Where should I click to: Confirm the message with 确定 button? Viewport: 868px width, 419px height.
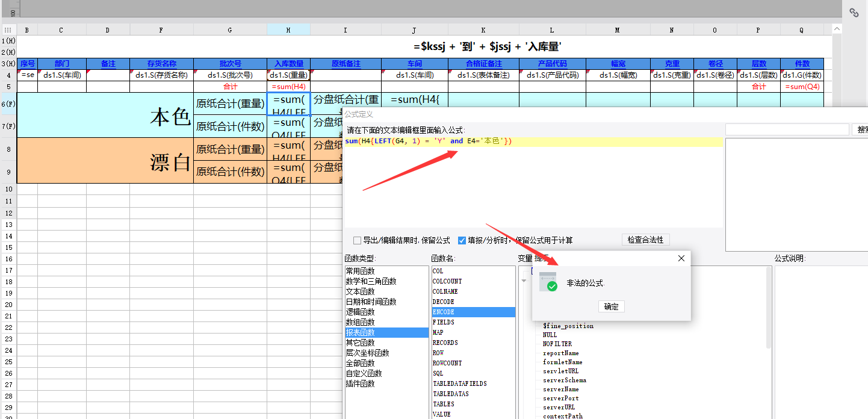(612, 306)
